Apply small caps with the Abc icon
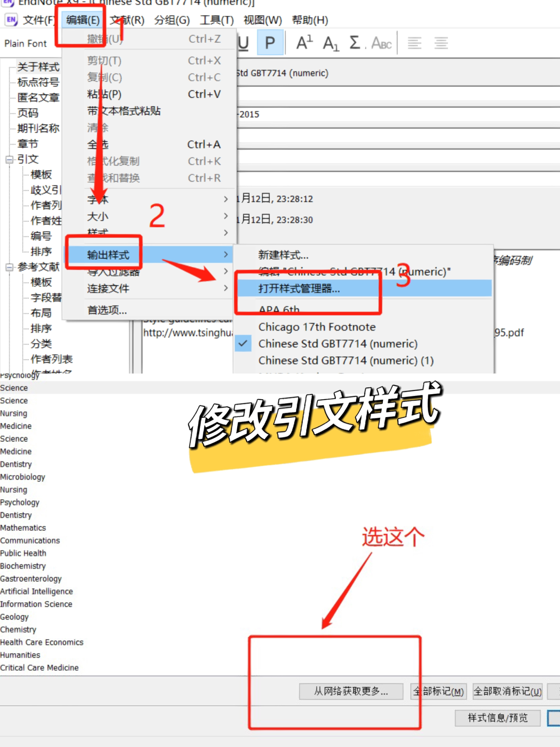The height and width of the screenshot is (747, 560). point(381,43)
